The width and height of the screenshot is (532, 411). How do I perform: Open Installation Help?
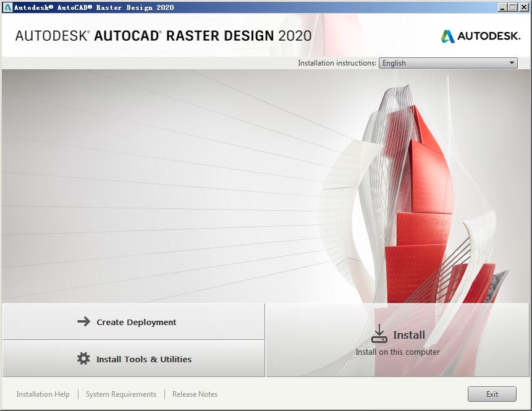[x=43, y=394]
